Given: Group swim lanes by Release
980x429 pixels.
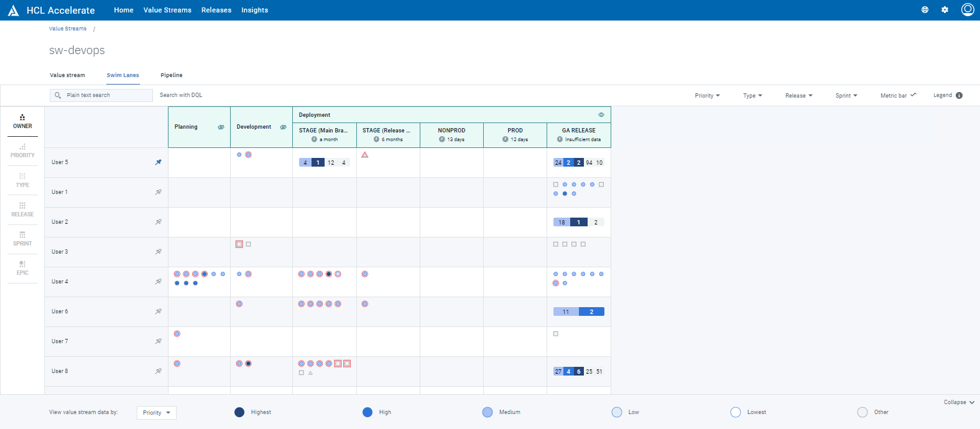Looking at the screenshot, I should tap(22, 210).
